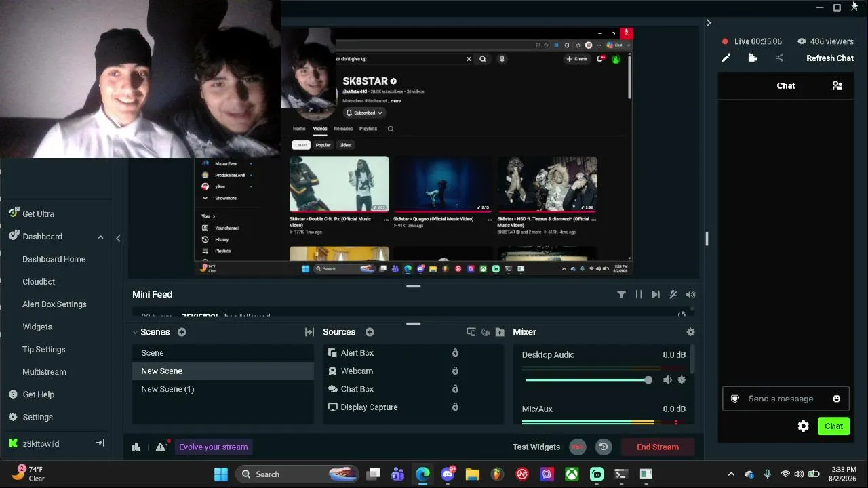The image size is (868, 488).
Task: Open performance stats bar-chart icon
Action: [136, 447]
